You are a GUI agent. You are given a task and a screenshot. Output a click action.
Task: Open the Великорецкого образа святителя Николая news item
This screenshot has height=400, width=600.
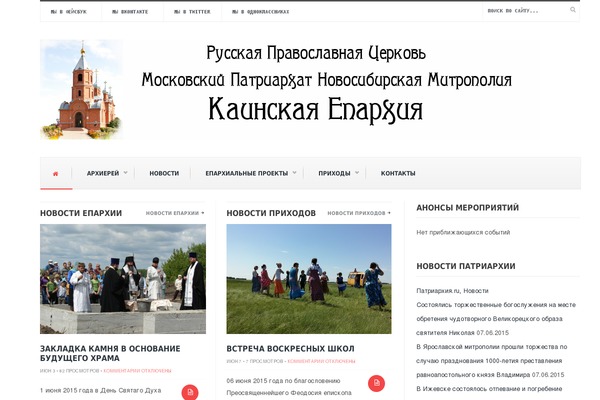point(496,319)
